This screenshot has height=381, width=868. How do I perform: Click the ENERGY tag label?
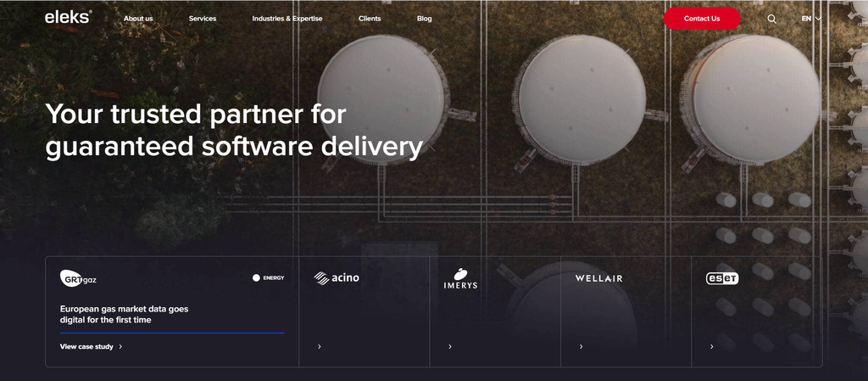click(274, 278)
